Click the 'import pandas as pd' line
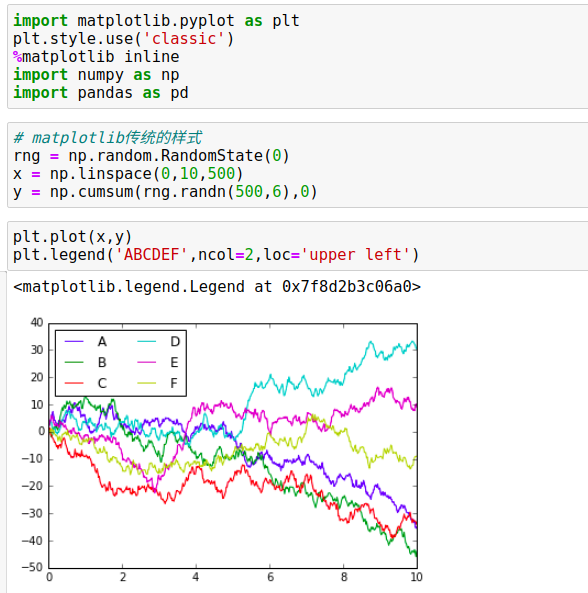Image resolution: width=588 pixels, height=593 pixels. click(x=101, y=93)
